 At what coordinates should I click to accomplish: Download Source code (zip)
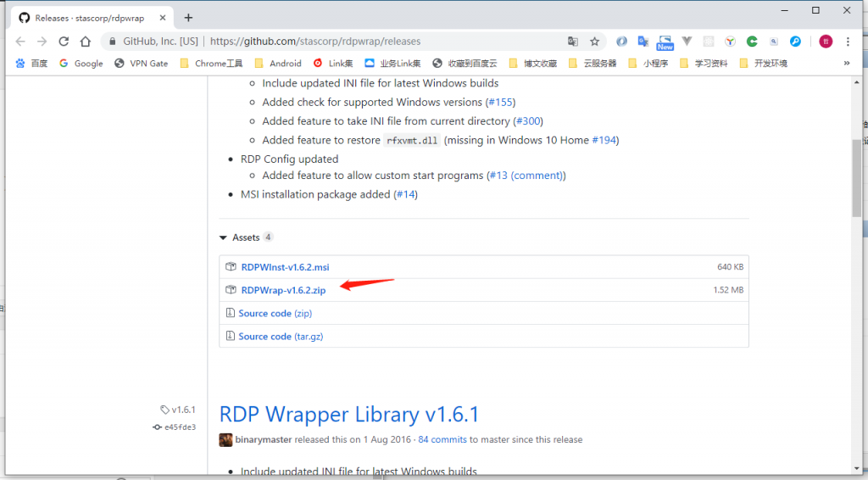point(275,313)
